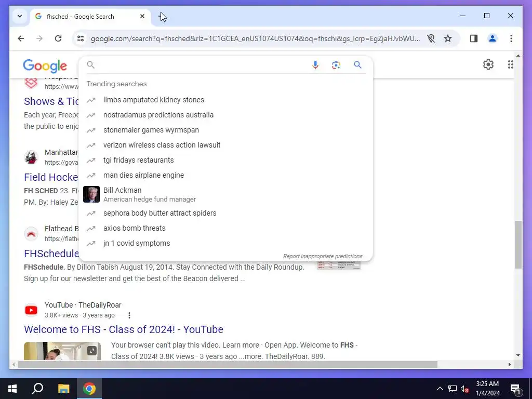The width and height of the screenshot is (532, 399).
Task: Click the horizontal scrollbar thumb
Action: point(228,364)
